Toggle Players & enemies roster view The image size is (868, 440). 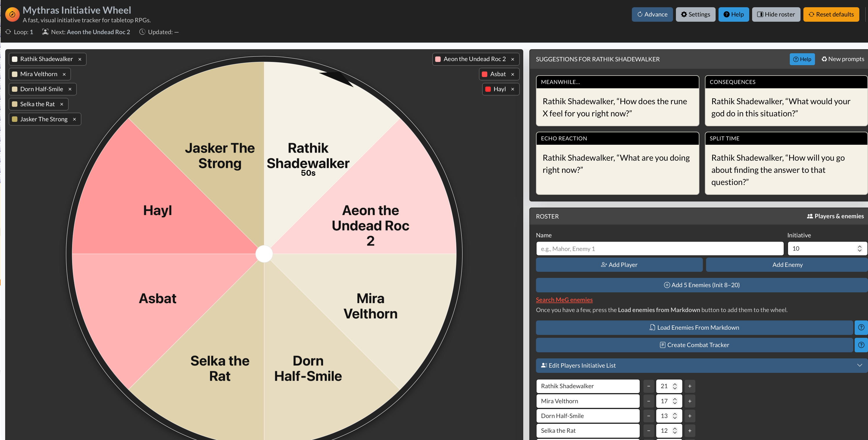click(x=835, y=216)
